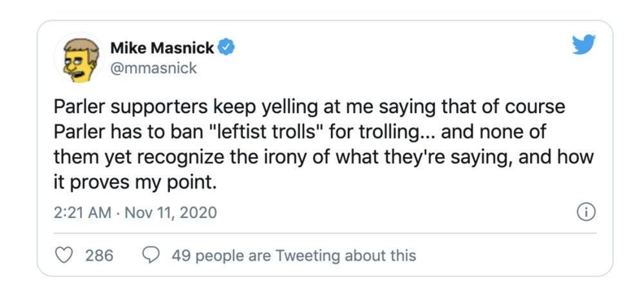Click the first line beginning 'Parler supporters keep yelling'
644x305 pixels.
coord(310,108)
